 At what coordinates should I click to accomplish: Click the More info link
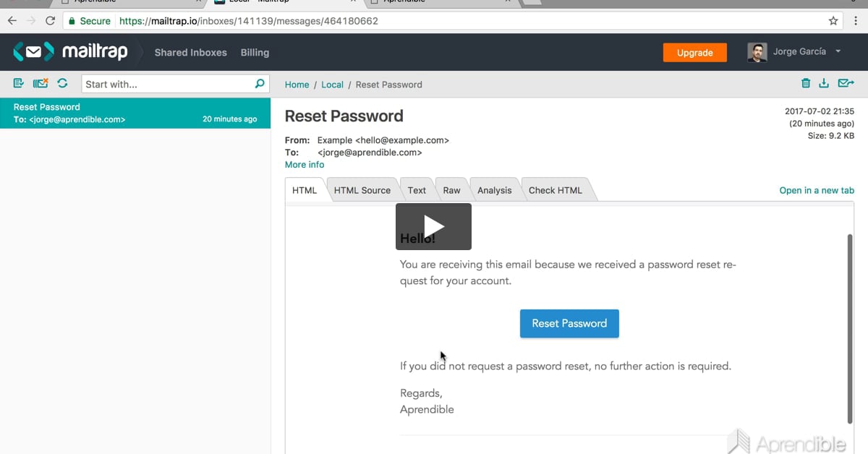[x=305, y=165]
